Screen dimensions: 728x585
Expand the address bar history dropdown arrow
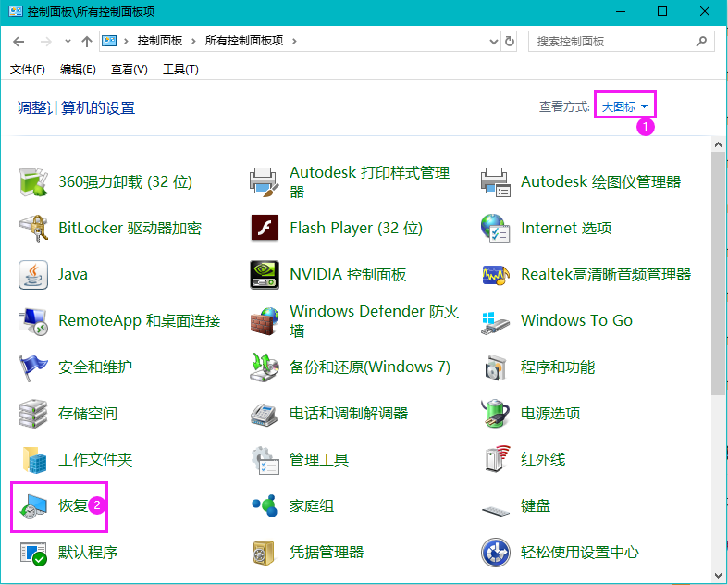tap(493, 42)
